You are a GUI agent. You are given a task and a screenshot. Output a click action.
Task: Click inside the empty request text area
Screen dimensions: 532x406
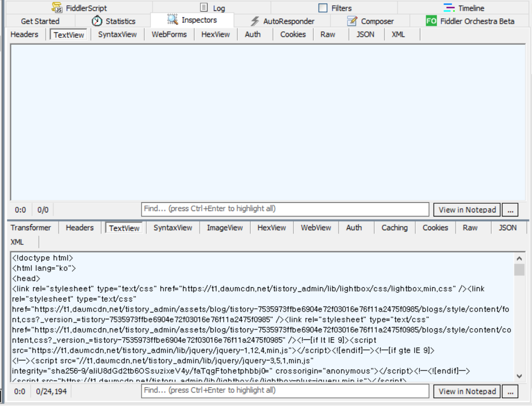click(x=268, y=122)
